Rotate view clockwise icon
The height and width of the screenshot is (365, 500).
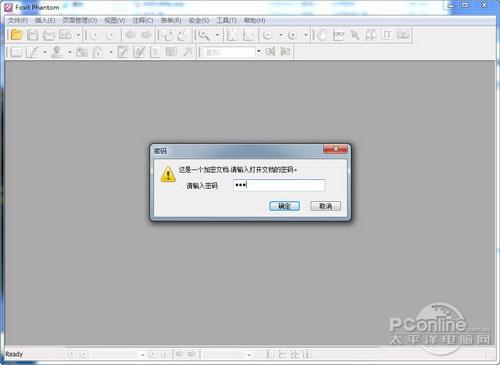[183, 35]
